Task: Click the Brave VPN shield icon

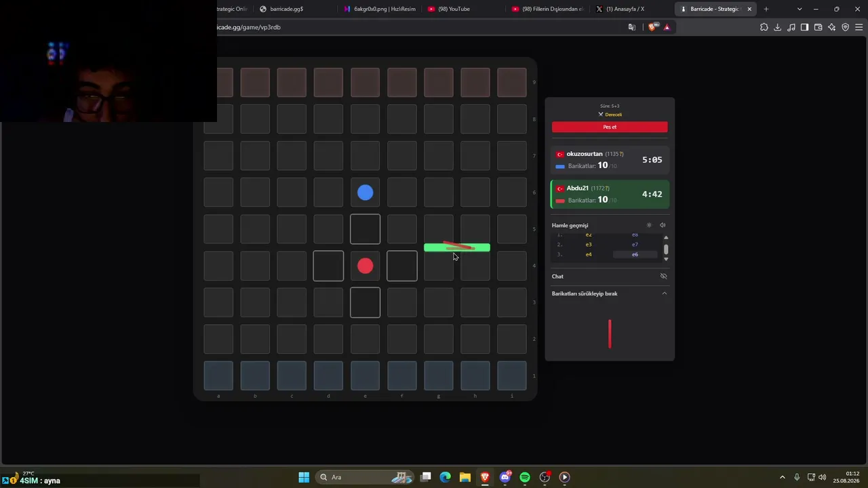Action: click(x=846, y=27)
